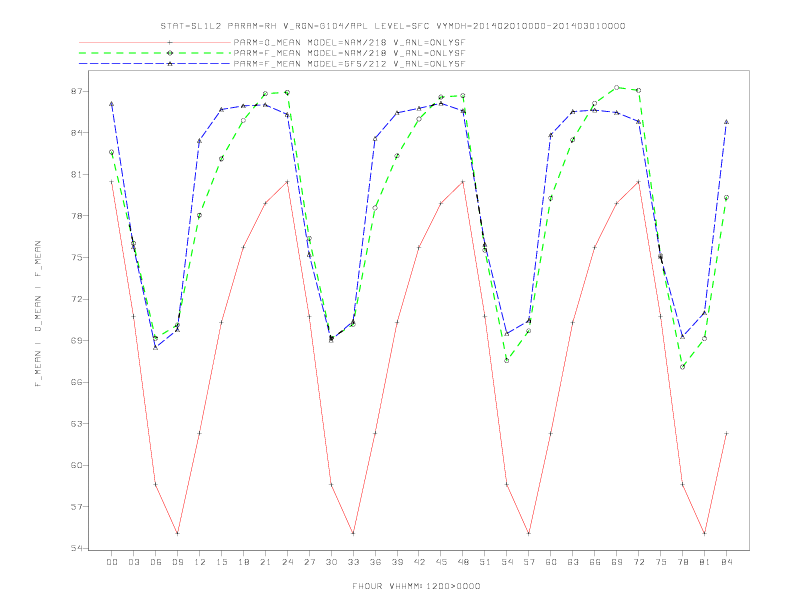
Task: Click x-axis forecast hour label 42
Action: pos(419,562)
